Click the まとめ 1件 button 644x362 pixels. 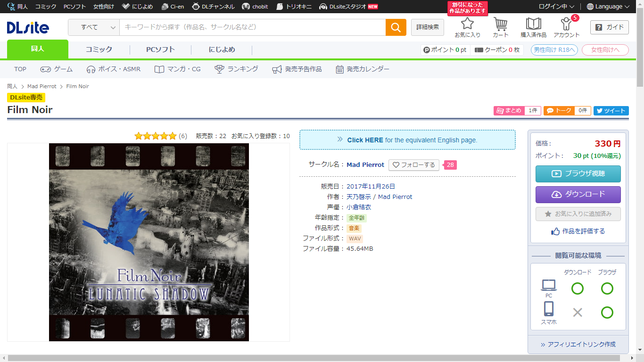(x=517, y=111)
